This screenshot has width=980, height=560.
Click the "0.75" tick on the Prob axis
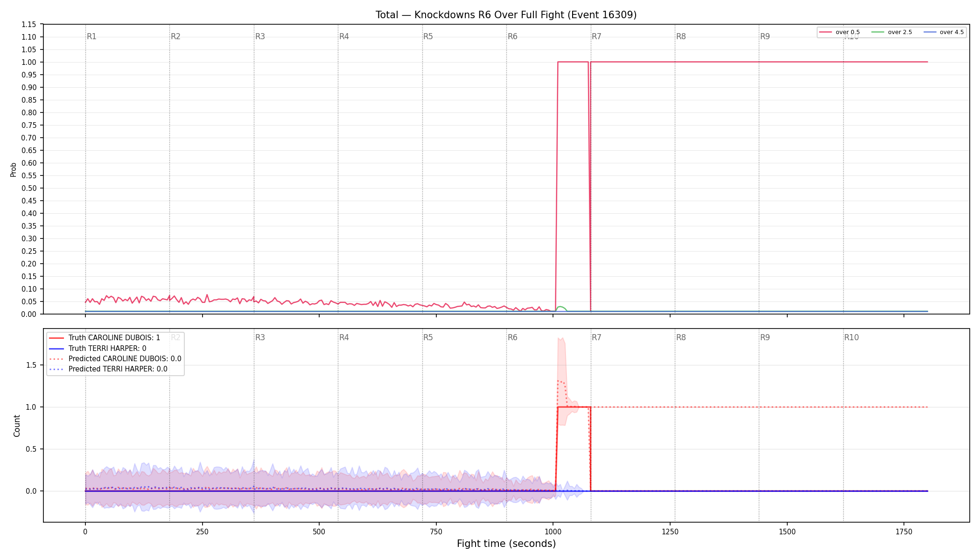[29, 126]
